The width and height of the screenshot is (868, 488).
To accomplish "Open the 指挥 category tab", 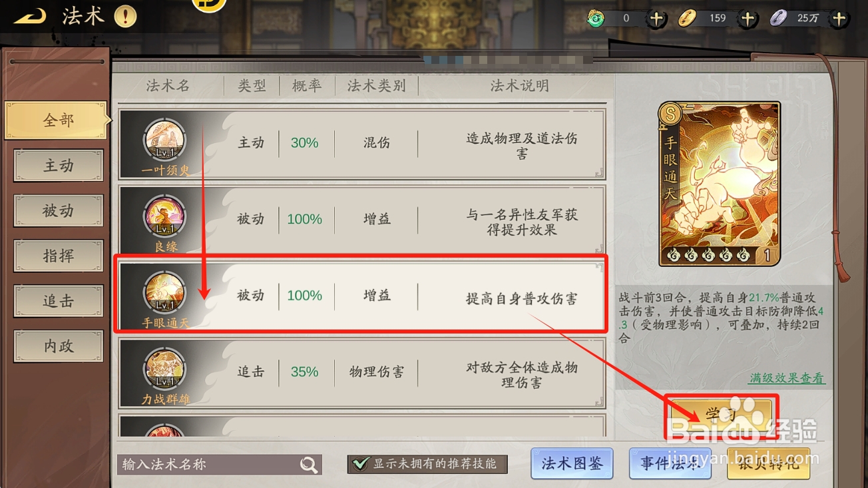I will click(59, 256).
